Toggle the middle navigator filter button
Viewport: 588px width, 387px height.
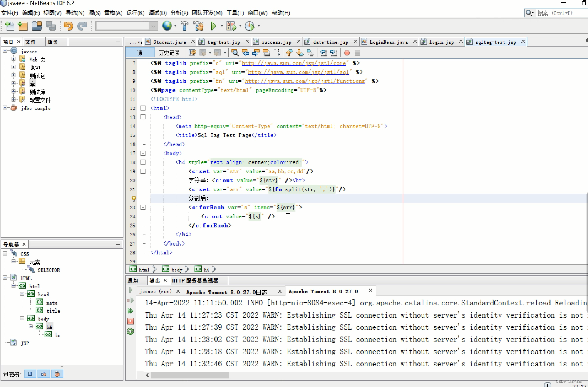pyautogui.click(x=44, y=374)
